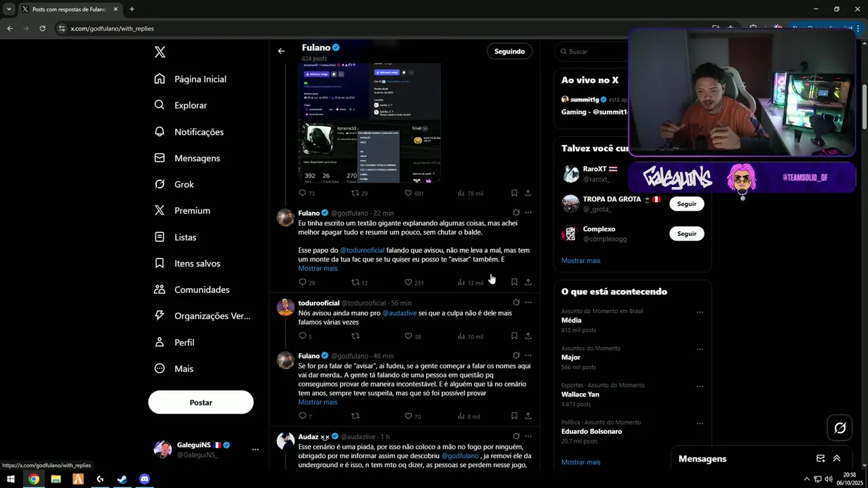Open Grok actions on Fulano 22 min post
Screen dimensions: 868x488
tap(516, 213)
